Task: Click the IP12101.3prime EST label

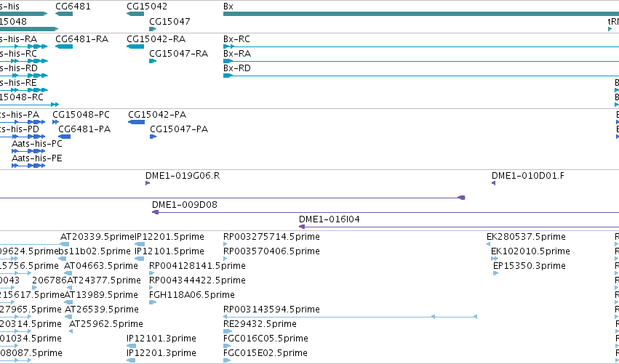Action: click(161, 339)
